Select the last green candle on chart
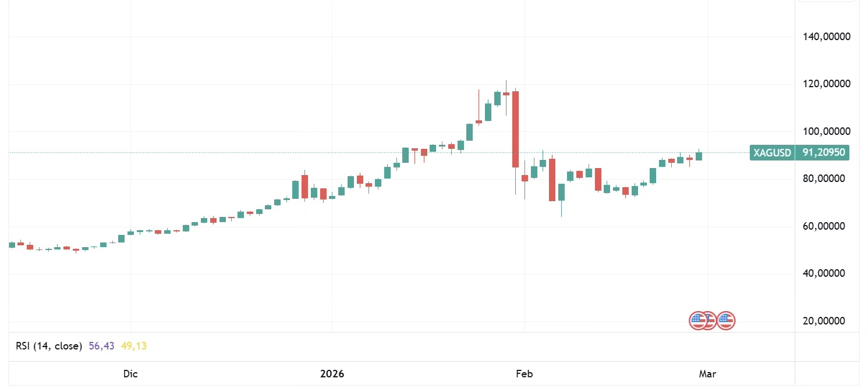 [699, 156]
